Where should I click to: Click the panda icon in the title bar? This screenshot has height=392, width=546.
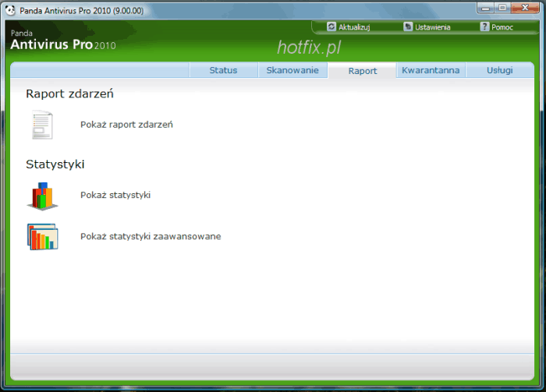[10, 8]
